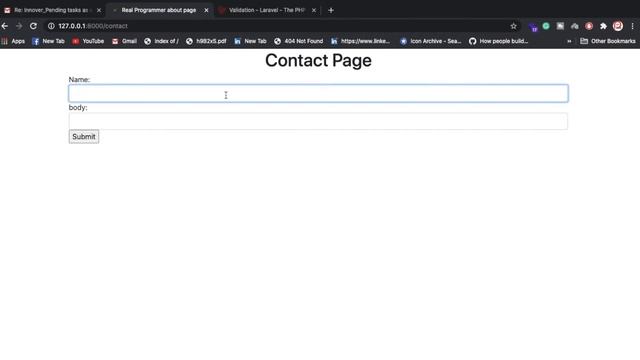
Task: Open the Chrome profile avatar
Action: [618, 26]
